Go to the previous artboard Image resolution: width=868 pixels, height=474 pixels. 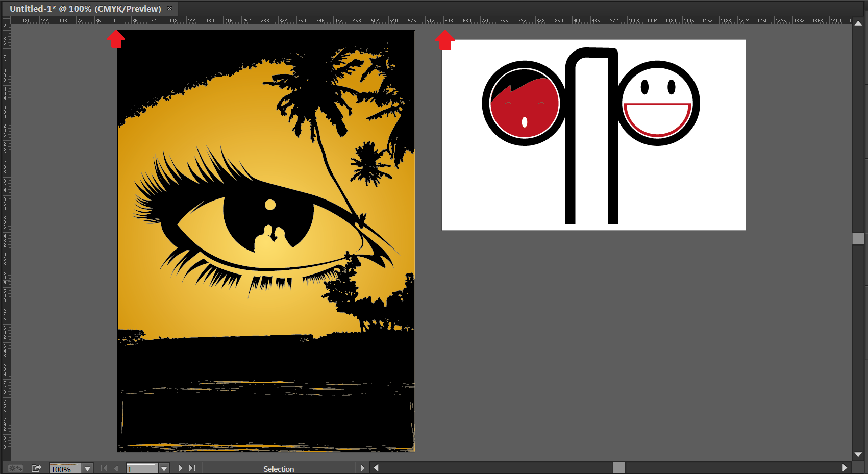coord(116,468)
